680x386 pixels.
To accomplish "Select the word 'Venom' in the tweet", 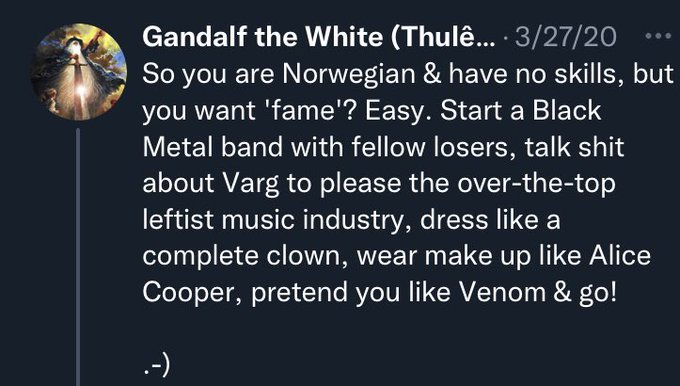I will (502, 293).
